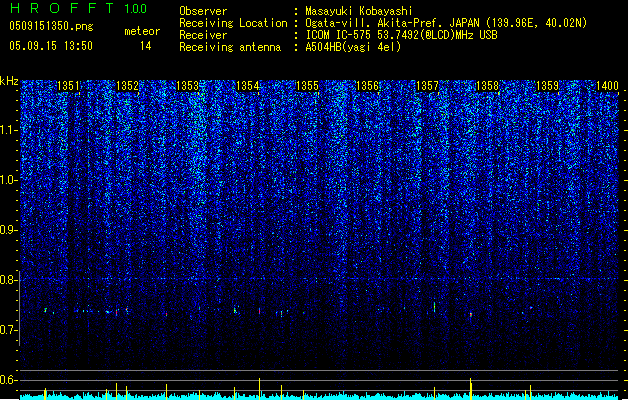Click the 05.09.15 13:50 date stamp
629x400 pixels.
[51, 46]
